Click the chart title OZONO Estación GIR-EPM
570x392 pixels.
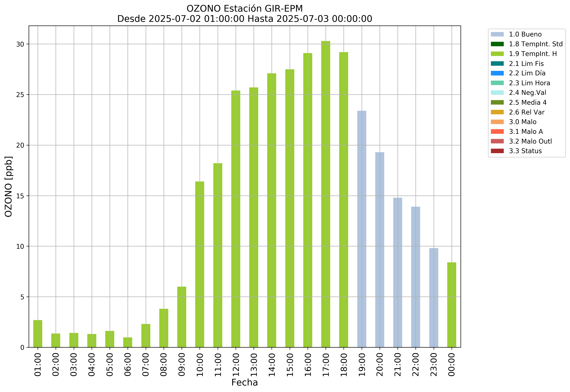(x=245, y=9)
